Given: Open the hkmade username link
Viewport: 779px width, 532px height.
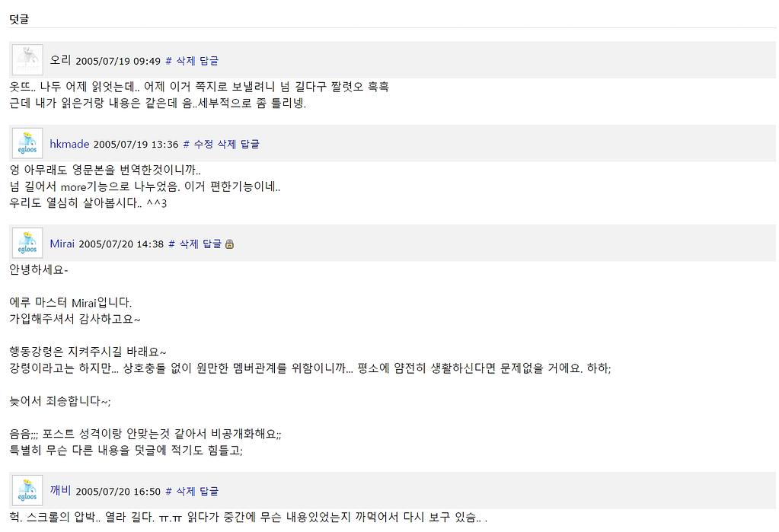Looking at the screenshot, I should [69, 144].
